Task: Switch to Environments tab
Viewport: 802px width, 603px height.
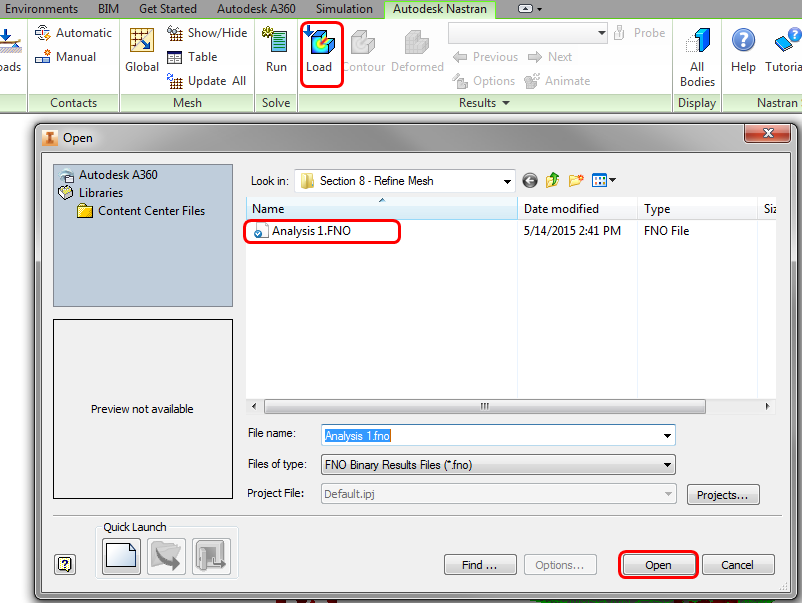Action: [41, 9]
